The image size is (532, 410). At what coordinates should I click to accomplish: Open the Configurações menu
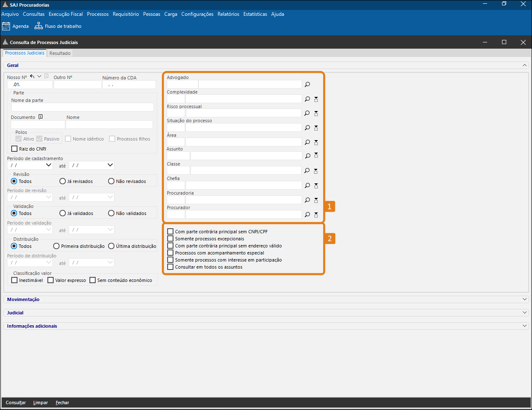[x=197, y=14]
